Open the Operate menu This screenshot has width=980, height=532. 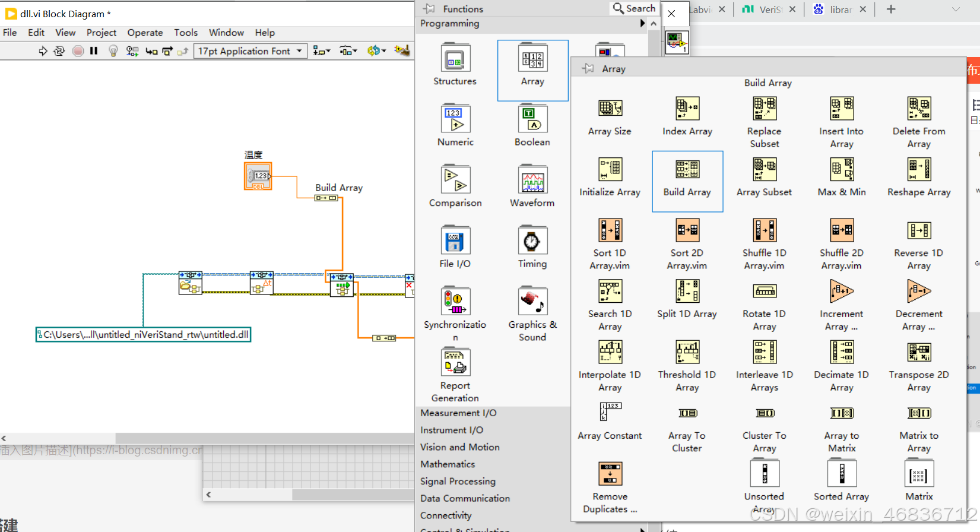[x=145, y=33]
